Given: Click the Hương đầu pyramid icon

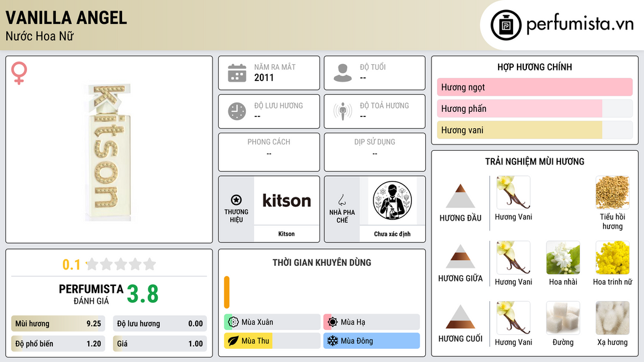Looking at the screenshot, I should coord(460,196).
